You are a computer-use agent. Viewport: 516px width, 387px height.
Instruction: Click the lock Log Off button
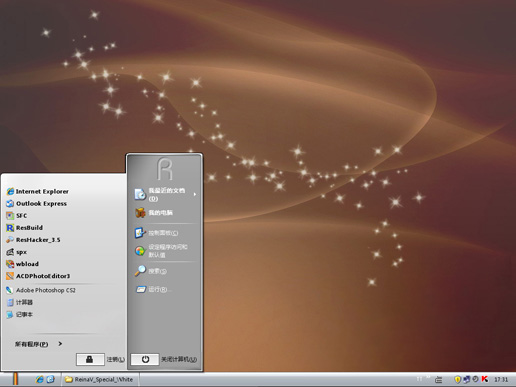tap(90, 359)
